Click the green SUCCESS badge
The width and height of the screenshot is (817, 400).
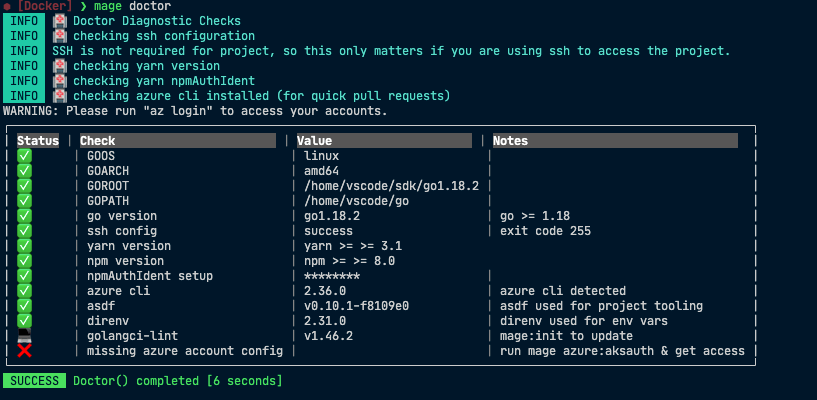click(33, 381)
